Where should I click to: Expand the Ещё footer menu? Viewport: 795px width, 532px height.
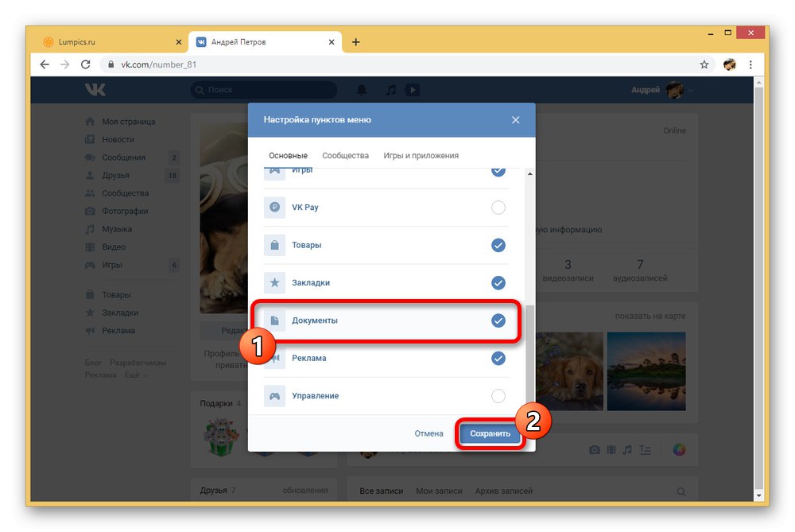point(136,375)
